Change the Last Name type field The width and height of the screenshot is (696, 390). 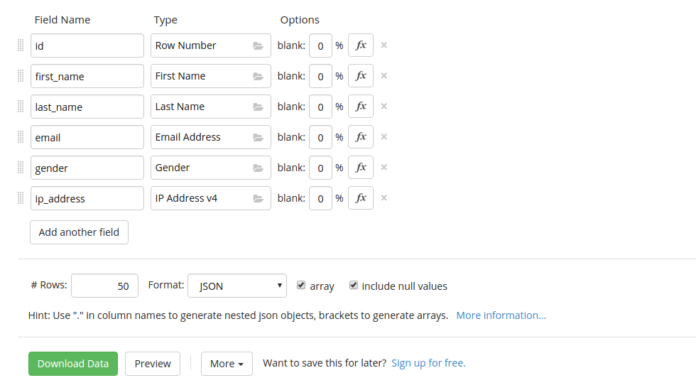coord(210,106)
